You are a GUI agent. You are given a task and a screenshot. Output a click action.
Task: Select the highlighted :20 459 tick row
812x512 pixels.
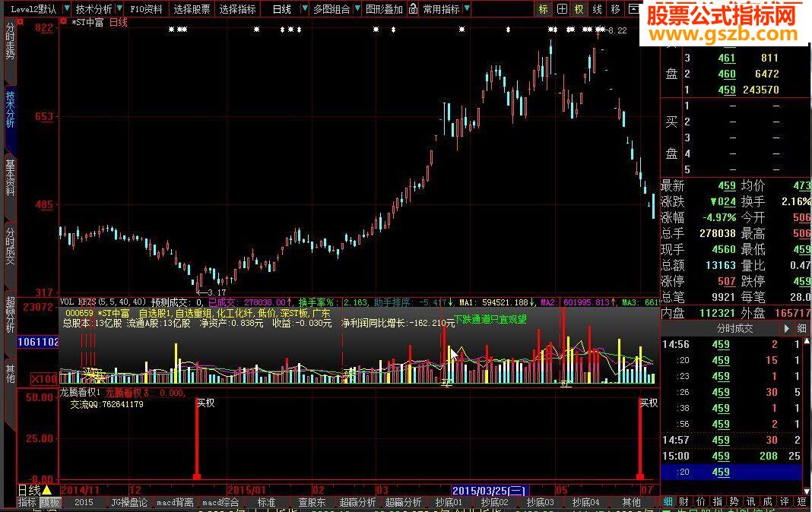[731, 472]
